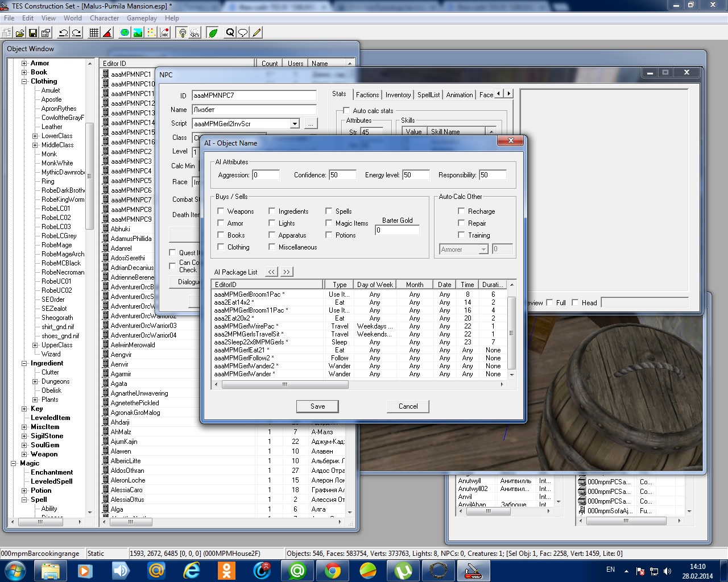728x582 pixels.
Task: Enable the Armor buy/sell checkbox
Action: pos(221,223)
